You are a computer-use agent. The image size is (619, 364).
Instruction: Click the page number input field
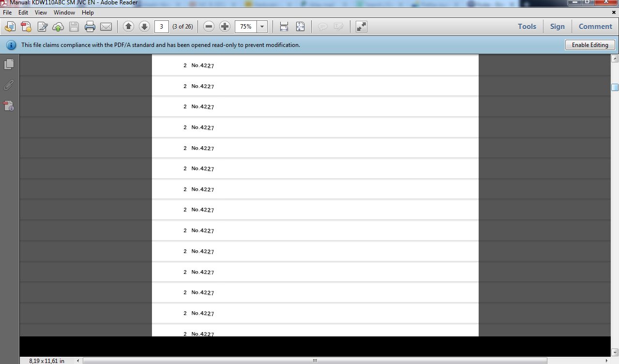click(161, 27)
